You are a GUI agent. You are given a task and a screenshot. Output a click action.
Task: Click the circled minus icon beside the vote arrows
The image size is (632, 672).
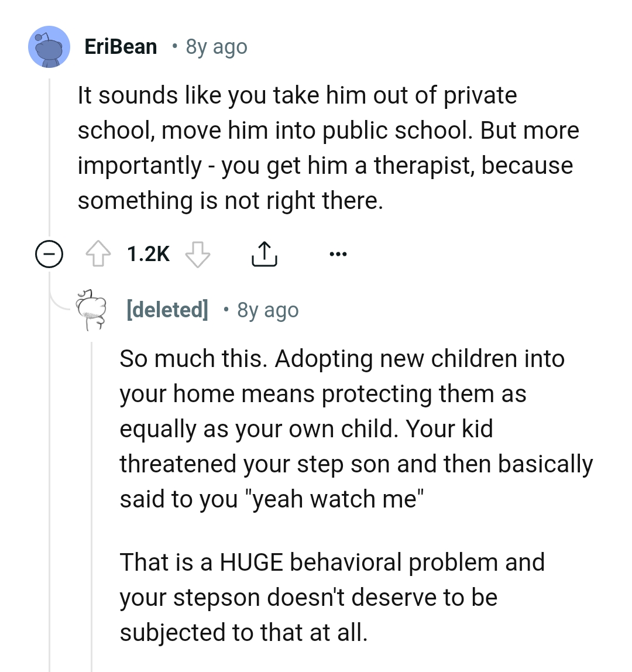point(49,253)
